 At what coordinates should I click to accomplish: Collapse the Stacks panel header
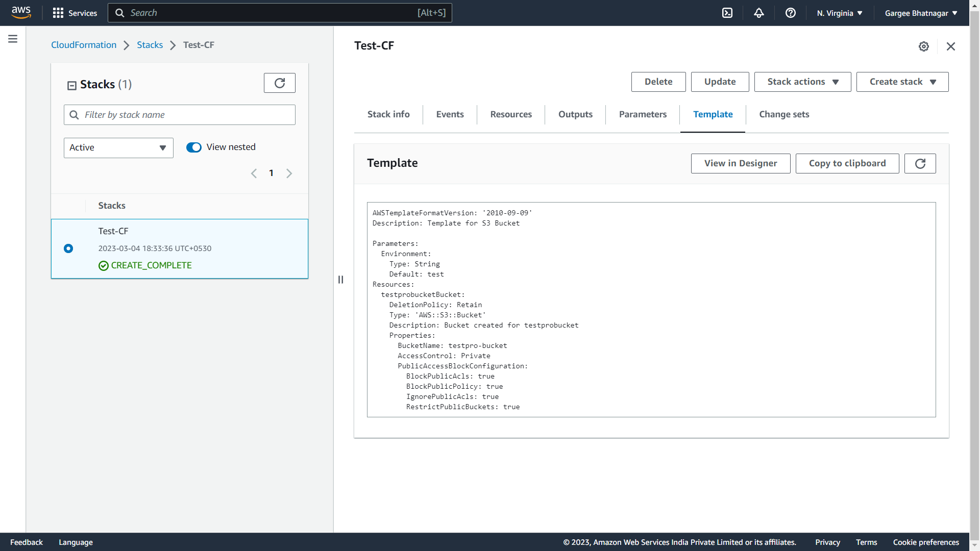coord(72,86)
